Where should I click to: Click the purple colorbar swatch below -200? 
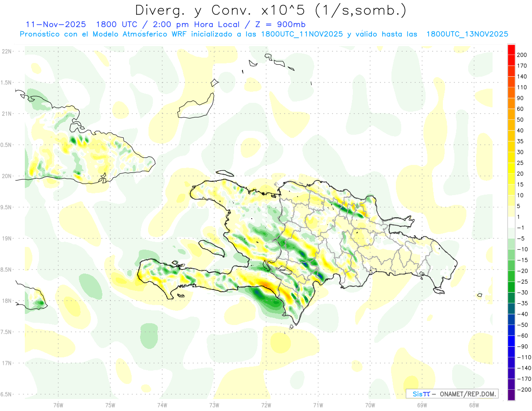[511, 395]
